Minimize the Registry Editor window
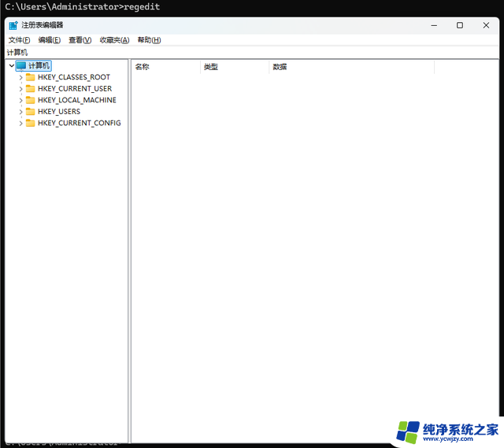Image resolution: width=504 pixels, height=448 pixels. coord(434,25)
